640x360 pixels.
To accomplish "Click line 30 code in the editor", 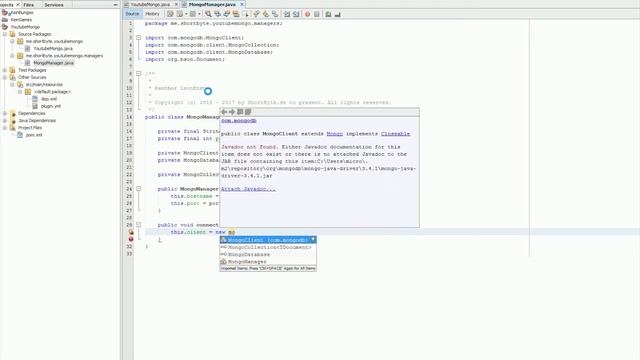I will coord(202,232).
